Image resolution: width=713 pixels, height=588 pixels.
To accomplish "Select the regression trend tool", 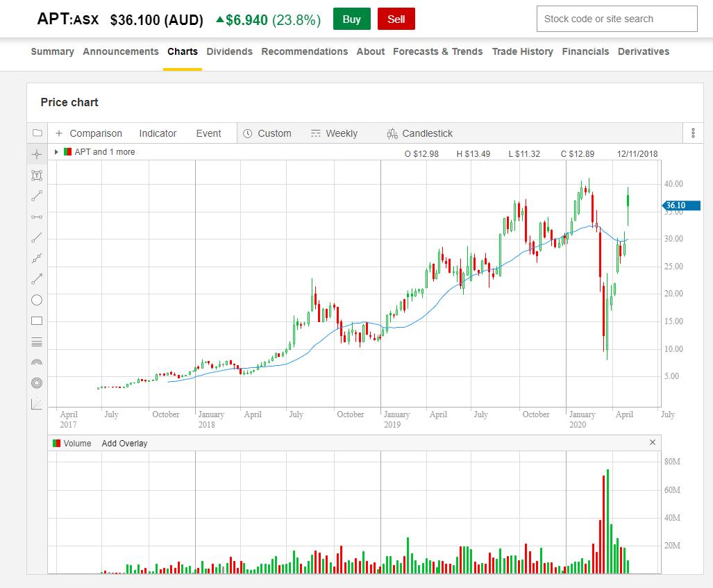I will (37, 404).
